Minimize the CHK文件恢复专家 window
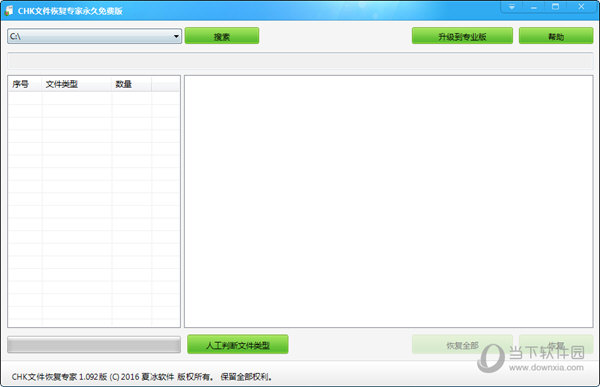Screen dimensions: 600x387 point(534,7)
